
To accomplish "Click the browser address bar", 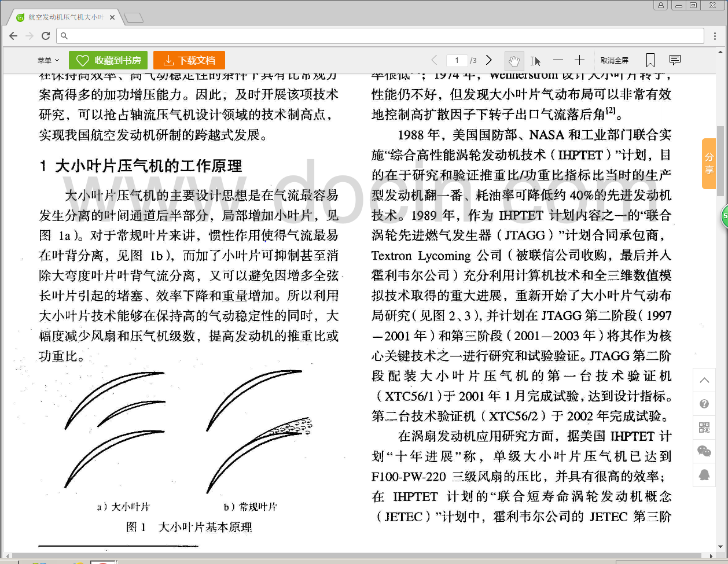I will click(381, 36).
